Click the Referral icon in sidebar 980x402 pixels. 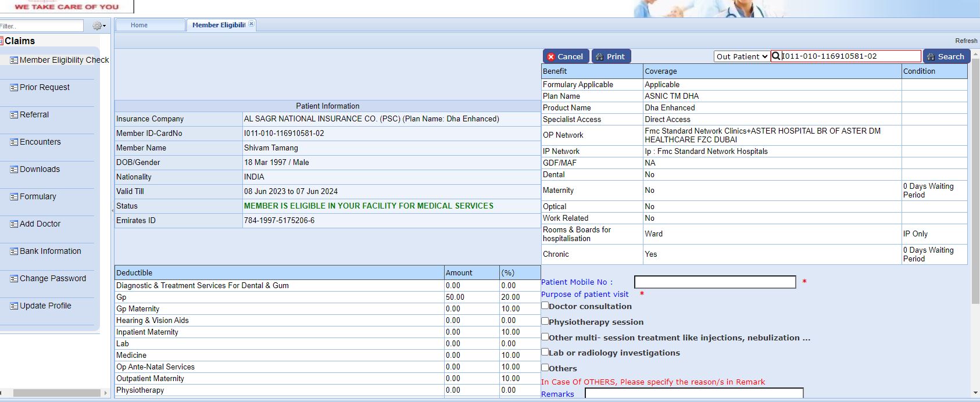tap(14, 115)
